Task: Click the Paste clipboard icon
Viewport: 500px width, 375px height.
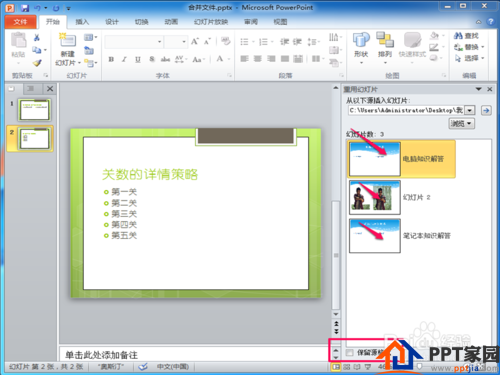Action: [18, 40]
